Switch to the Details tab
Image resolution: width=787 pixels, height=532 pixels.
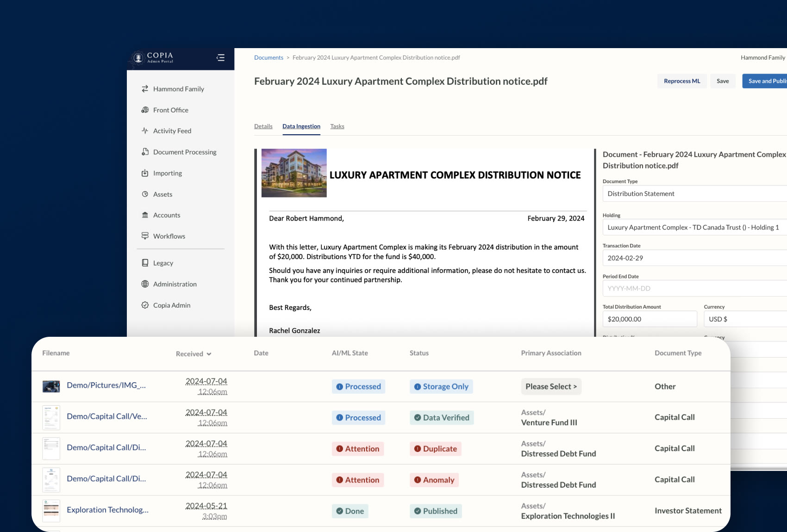click(x=263, y=126)
